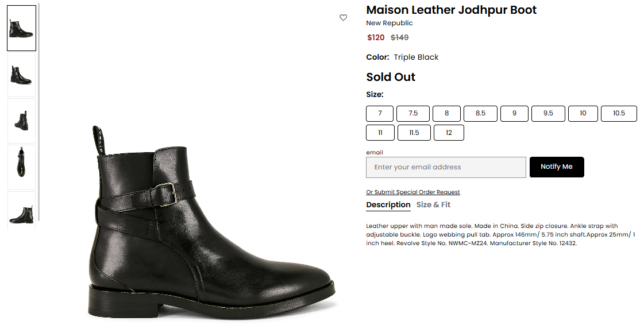Viewport: 644px width, 329px height.
Task: Click the Notify Me button
Action: click(557, 167)
